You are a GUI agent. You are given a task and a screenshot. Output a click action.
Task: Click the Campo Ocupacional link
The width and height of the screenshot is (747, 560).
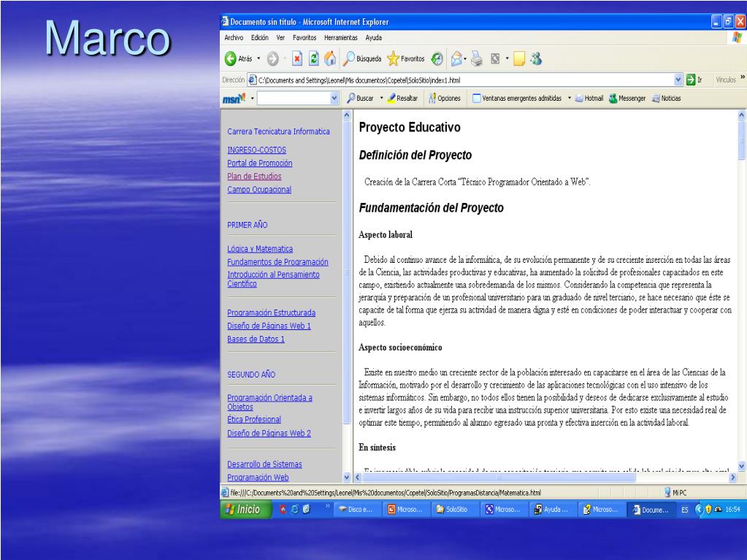coord(259,190)
